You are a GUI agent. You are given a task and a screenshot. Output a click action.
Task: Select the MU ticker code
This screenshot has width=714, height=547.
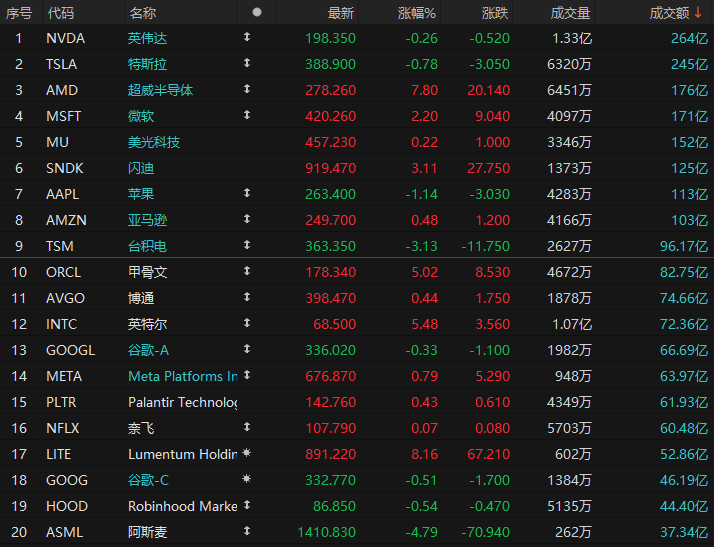pos(57,142)
